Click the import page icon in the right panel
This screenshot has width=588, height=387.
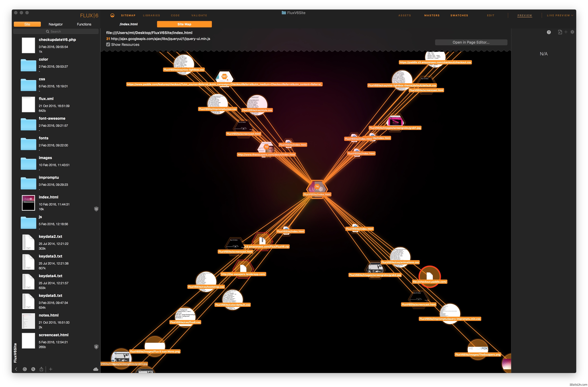click(x=560, y=32)
